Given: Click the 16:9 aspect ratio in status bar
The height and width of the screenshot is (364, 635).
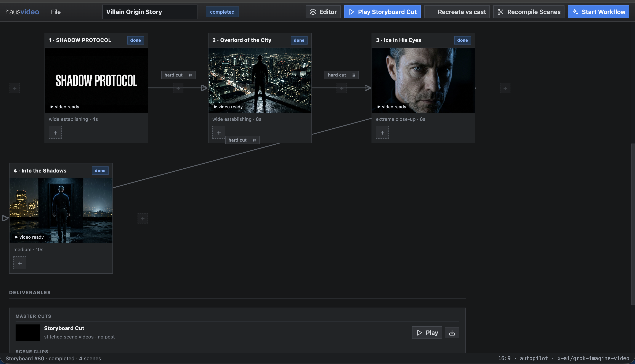Looking at the screenshot, I should pos(504,359).
